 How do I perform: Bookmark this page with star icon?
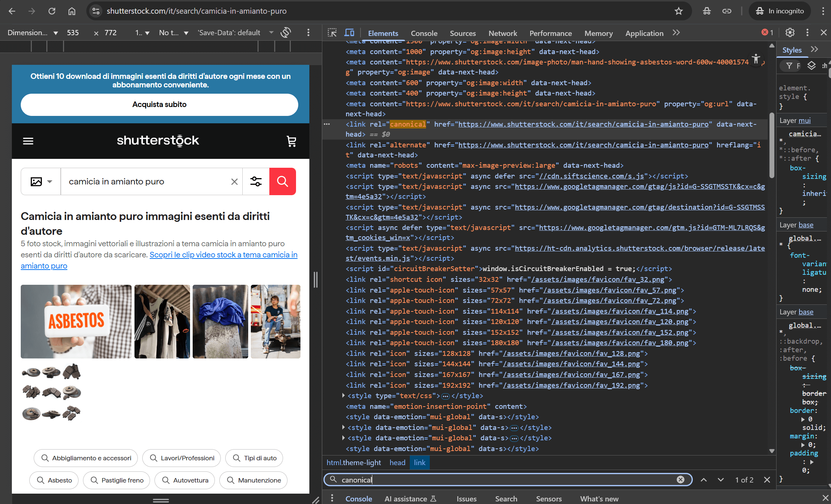click(678, 11)
